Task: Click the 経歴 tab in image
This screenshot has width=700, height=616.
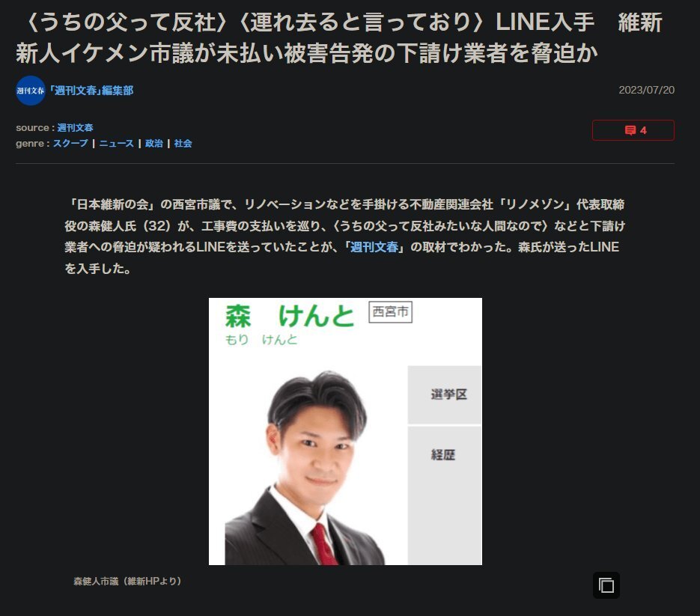Action: coord(445,455)
